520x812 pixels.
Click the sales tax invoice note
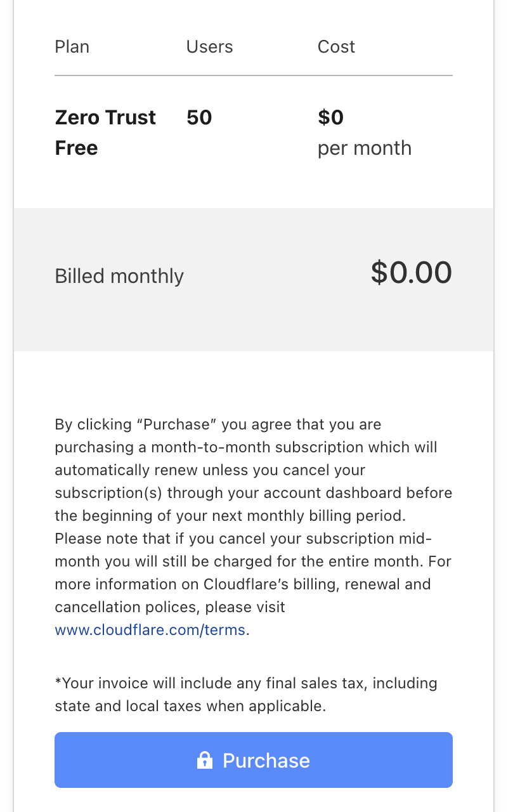point(246,683)
